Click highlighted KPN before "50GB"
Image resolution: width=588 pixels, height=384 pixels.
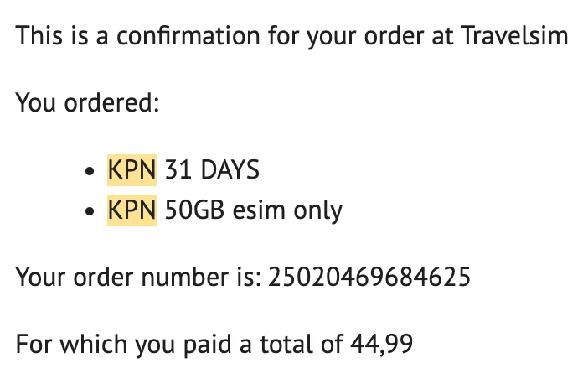coord(132,210)
